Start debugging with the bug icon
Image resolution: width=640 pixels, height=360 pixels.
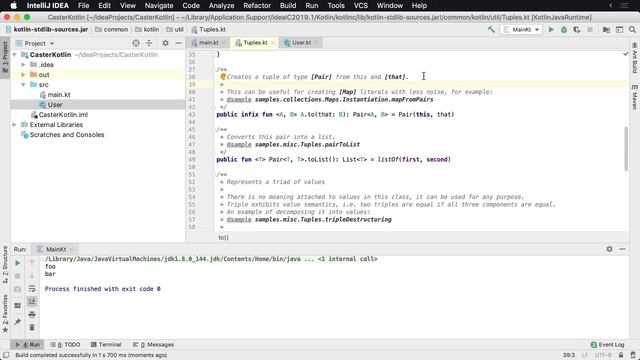tap(564, 29)
